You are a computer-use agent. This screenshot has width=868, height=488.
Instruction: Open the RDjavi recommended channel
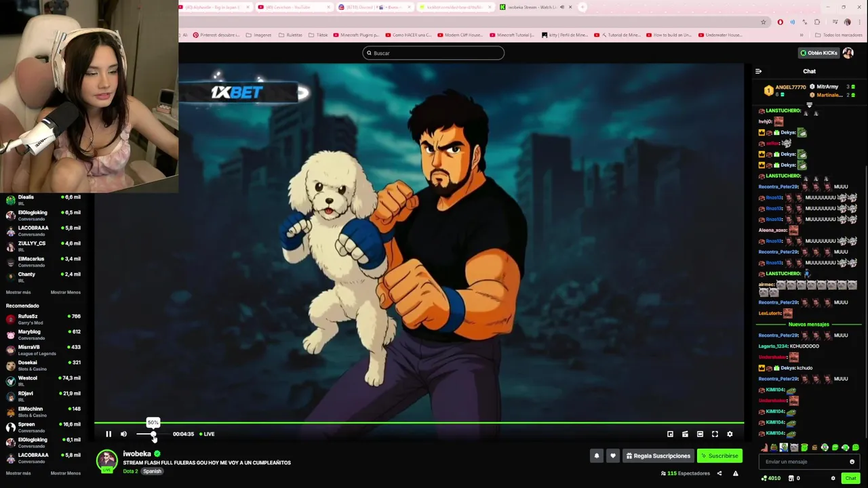pos(43,396)
